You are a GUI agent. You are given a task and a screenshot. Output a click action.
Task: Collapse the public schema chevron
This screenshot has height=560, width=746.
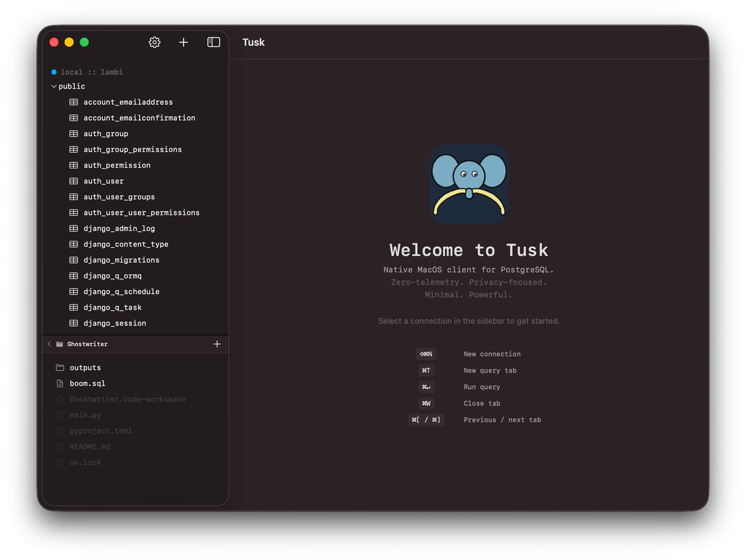coord(54,86)
